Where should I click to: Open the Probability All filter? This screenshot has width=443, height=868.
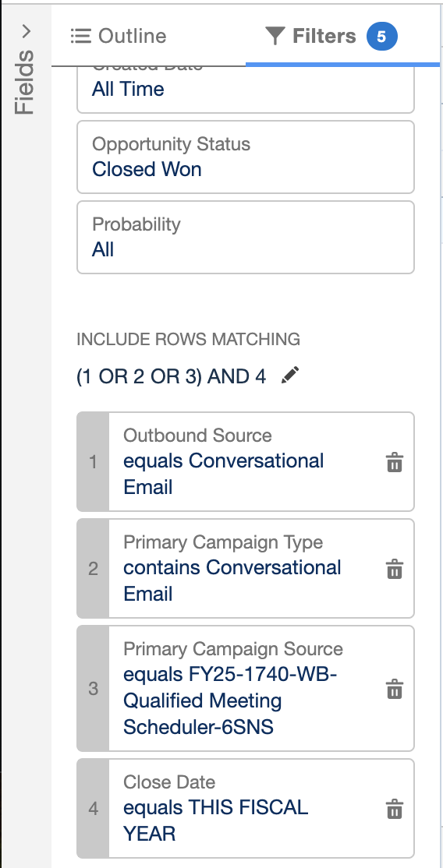click(246, 237)
